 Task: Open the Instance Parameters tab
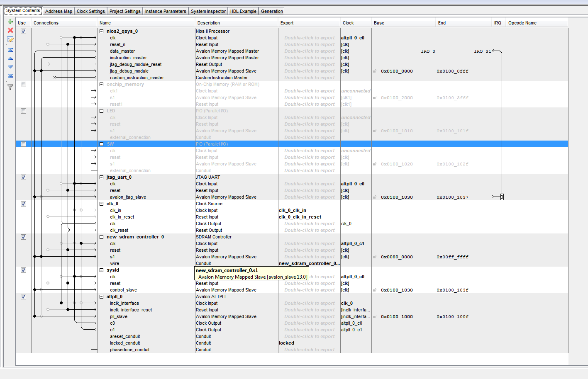click(x=166, y=11)
